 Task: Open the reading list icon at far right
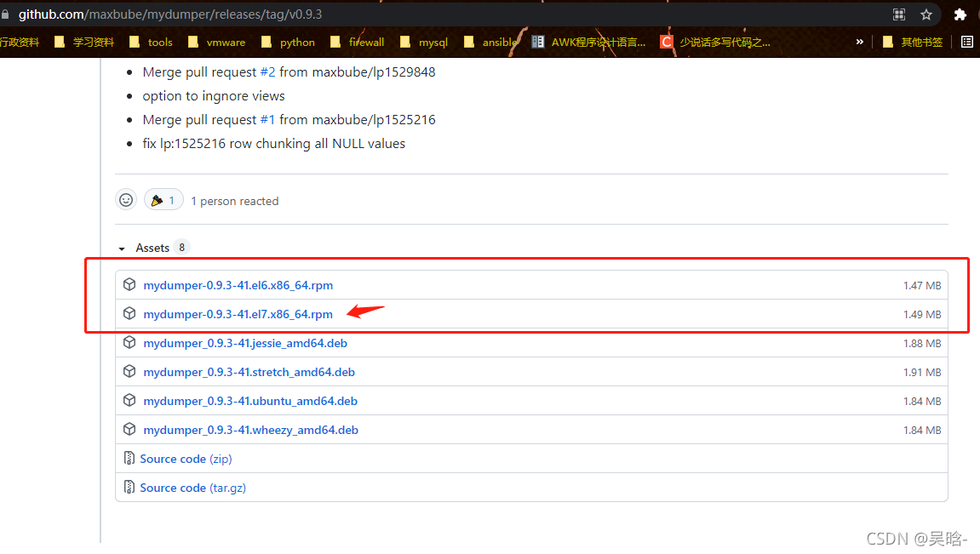[967, 42]
